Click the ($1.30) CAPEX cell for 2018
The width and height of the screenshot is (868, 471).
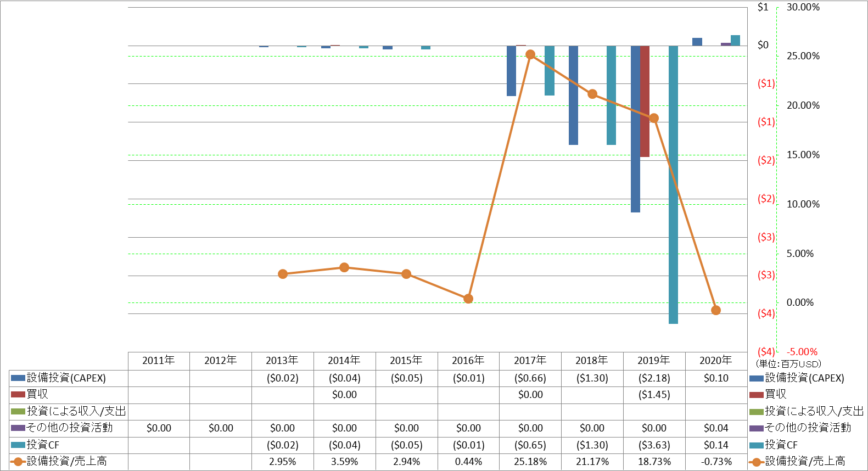point(592,378)
